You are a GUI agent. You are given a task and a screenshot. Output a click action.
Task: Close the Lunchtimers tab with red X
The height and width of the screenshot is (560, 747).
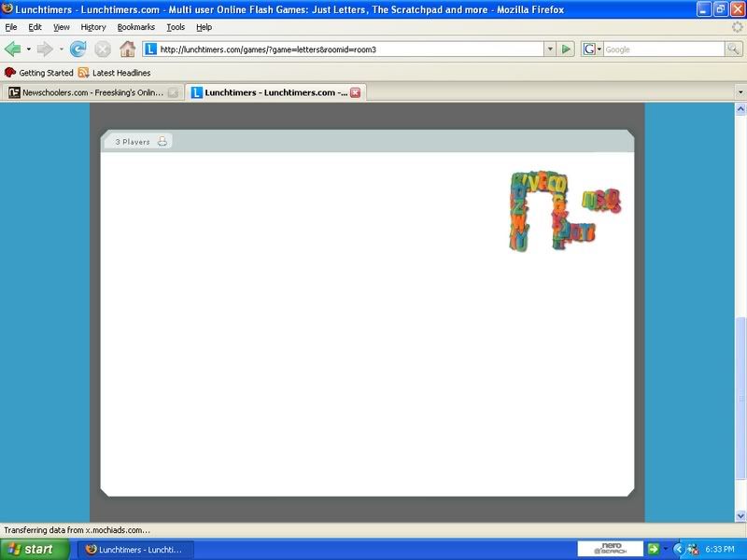pos(355,92)
